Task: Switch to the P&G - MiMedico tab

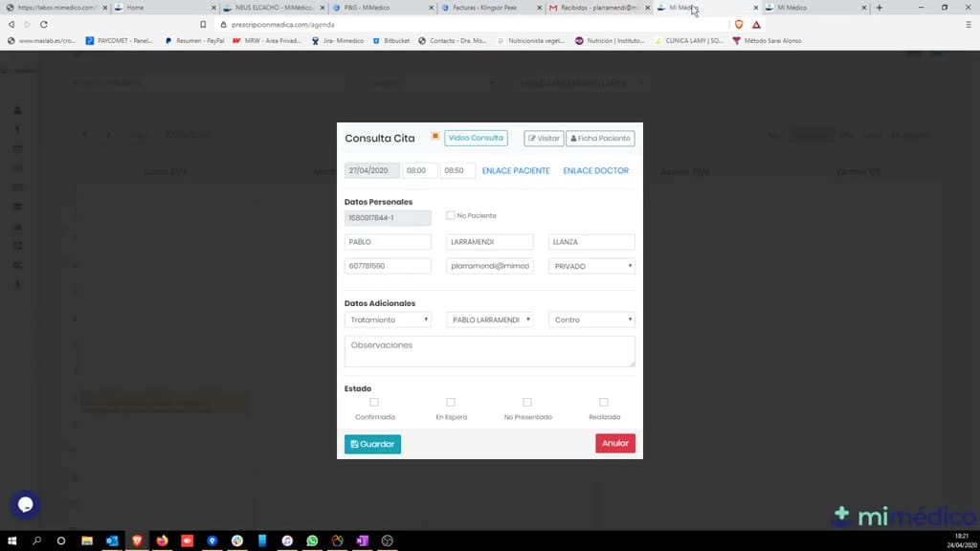Action: (382, 8)
